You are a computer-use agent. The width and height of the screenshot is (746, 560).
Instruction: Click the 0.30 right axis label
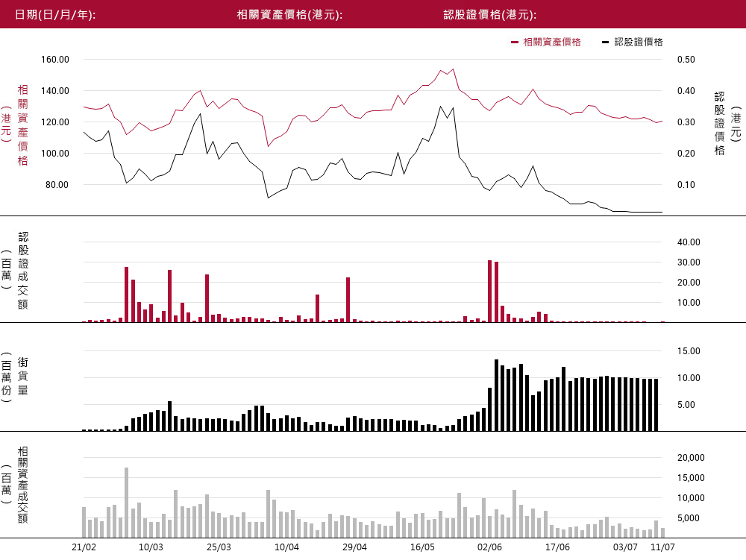point(686,122)
